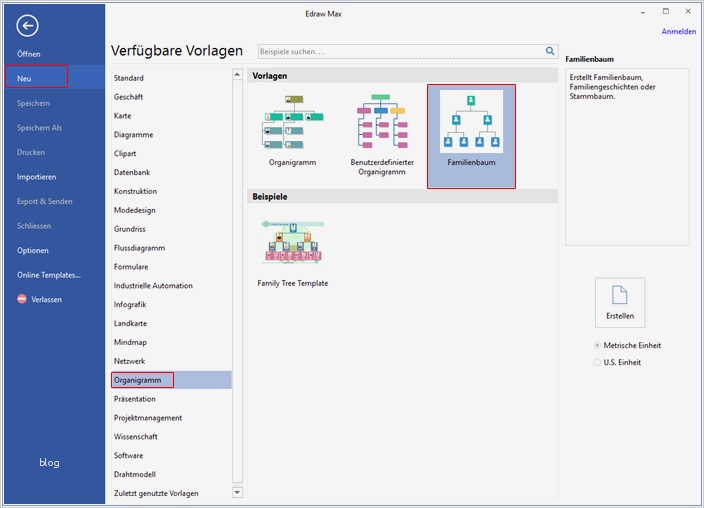Select the Datenbank category
Viewport: 704px width, 508px height.
132,172
